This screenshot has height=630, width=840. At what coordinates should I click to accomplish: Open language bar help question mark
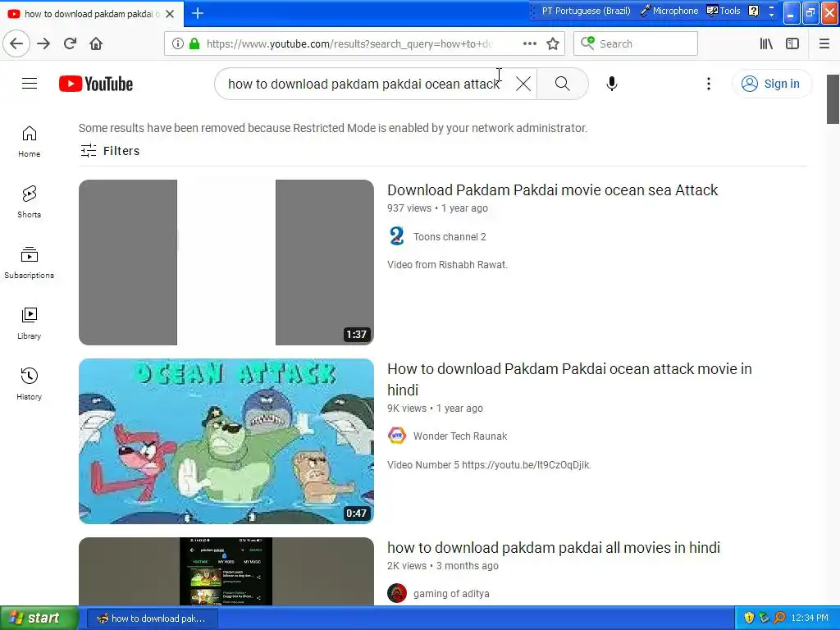point(753,11)
